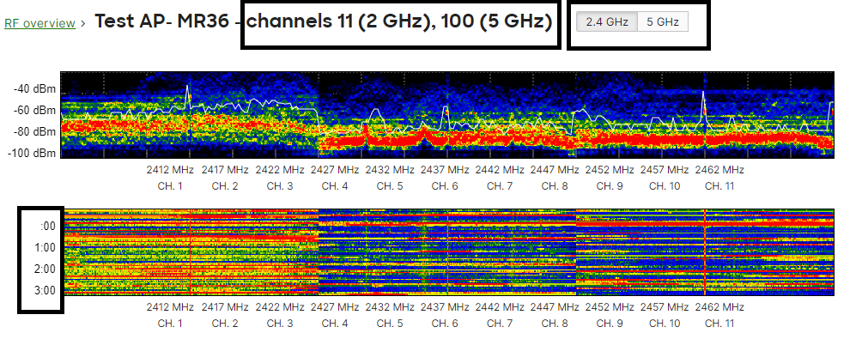Click the 1:00 time axis label
The width and height of the screenshot is (868, 339).
(x=46, y=248)
